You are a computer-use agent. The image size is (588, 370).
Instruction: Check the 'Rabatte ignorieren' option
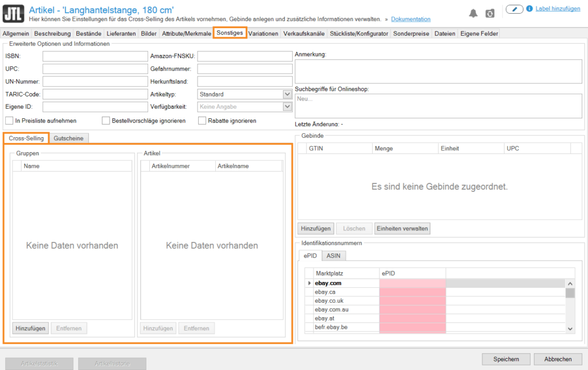[203, 121]
